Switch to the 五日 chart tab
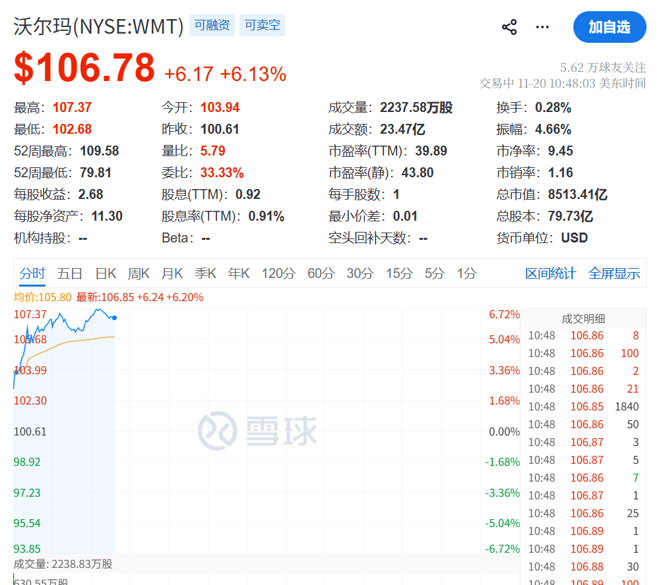Screen dimensions: 667x585 pos(70,273)
